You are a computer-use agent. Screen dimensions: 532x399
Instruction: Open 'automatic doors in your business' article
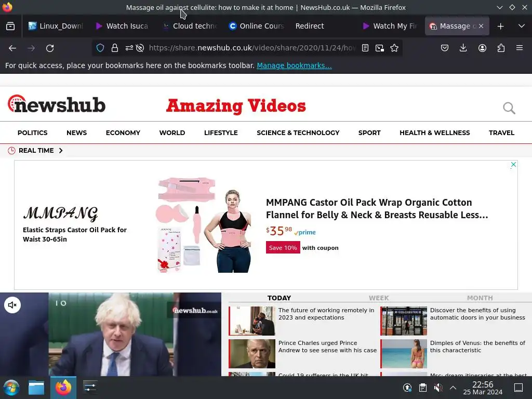click(x=477, y=314)
